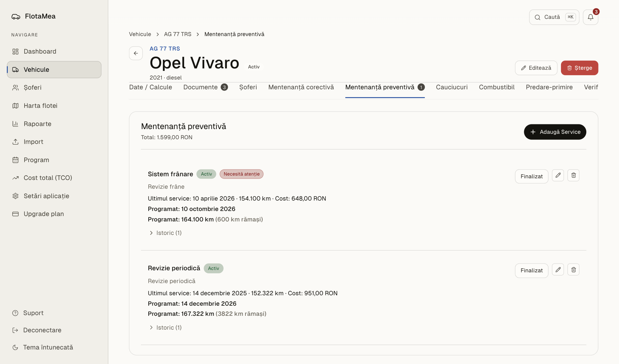Expand Istoric (1) under Sistem frânare
619x364 pixels.
(165, 233)
